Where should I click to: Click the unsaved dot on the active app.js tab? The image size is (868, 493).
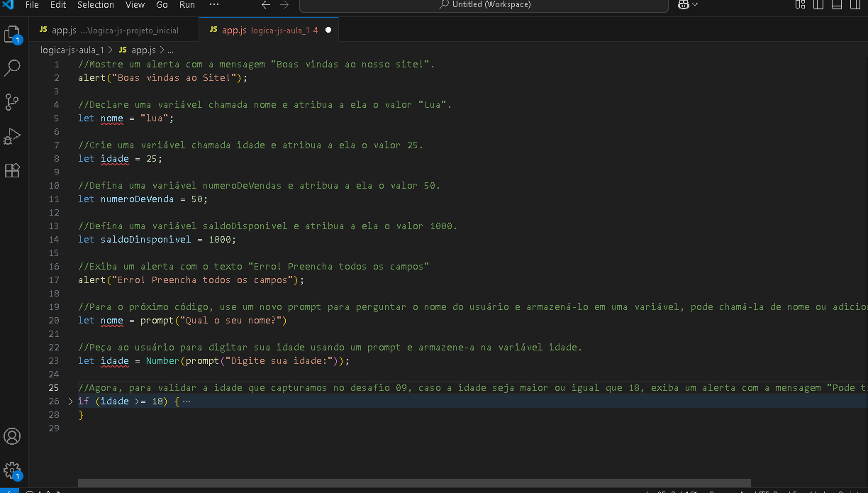(328, 31)
